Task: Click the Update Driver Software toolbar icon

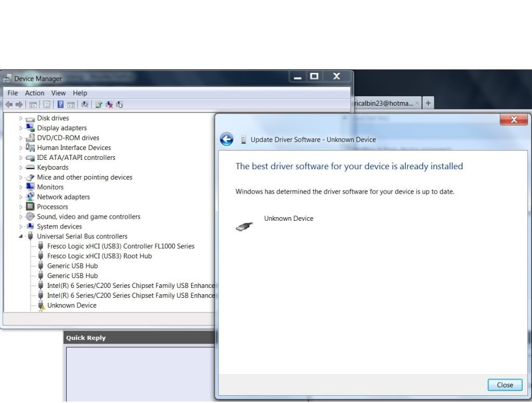Action: (x=99, y=105)
